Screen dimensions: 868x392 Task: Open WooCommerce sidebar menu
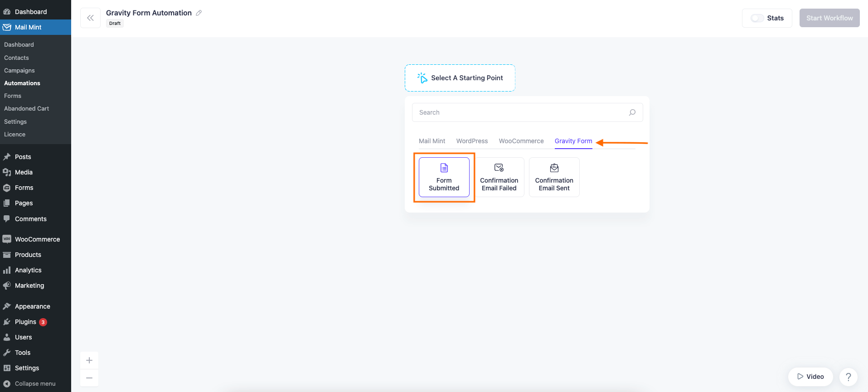coord(35,239)
